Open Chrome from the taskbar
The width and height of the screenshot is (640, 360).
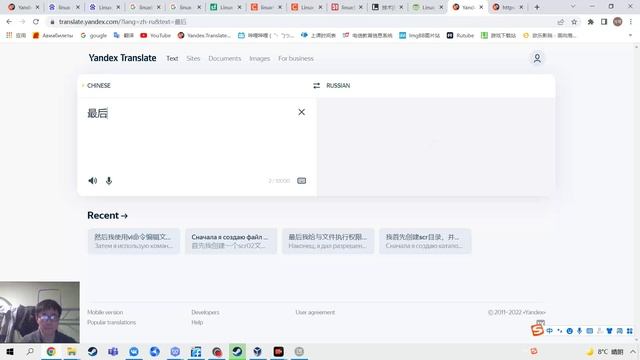51,351
